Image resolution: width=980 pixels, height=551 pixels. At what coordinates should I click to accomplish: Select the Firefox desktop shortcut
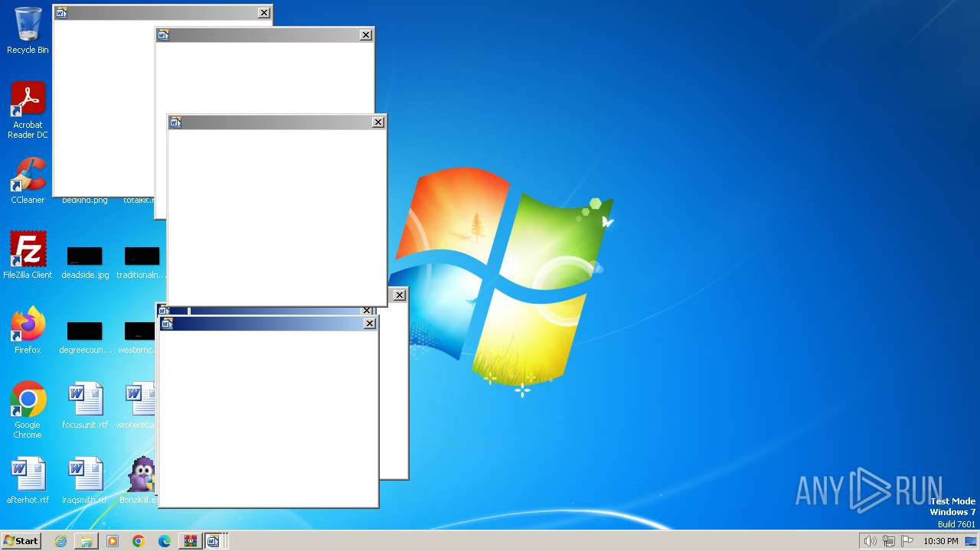click(28, 331)
